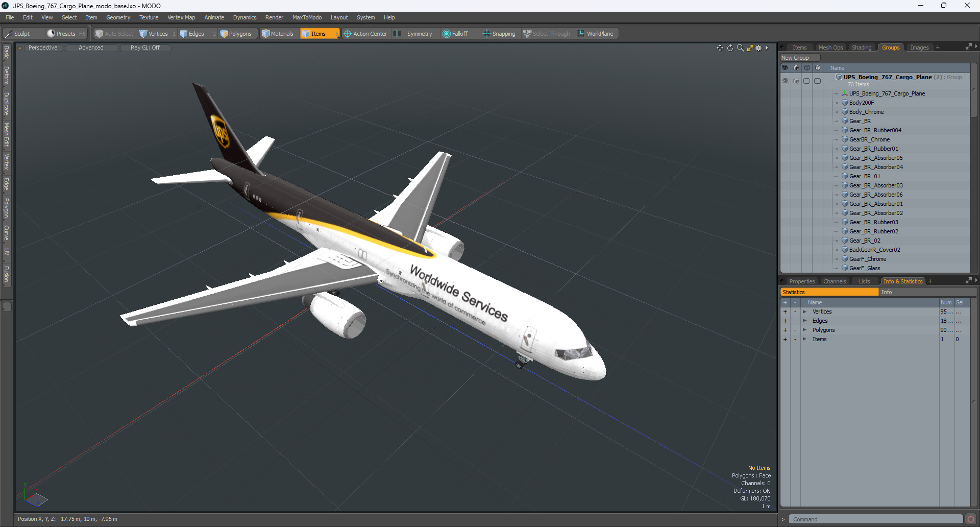Toggle render state of the UPS group
Screen dimensions: 980x527
click(796, 81)
